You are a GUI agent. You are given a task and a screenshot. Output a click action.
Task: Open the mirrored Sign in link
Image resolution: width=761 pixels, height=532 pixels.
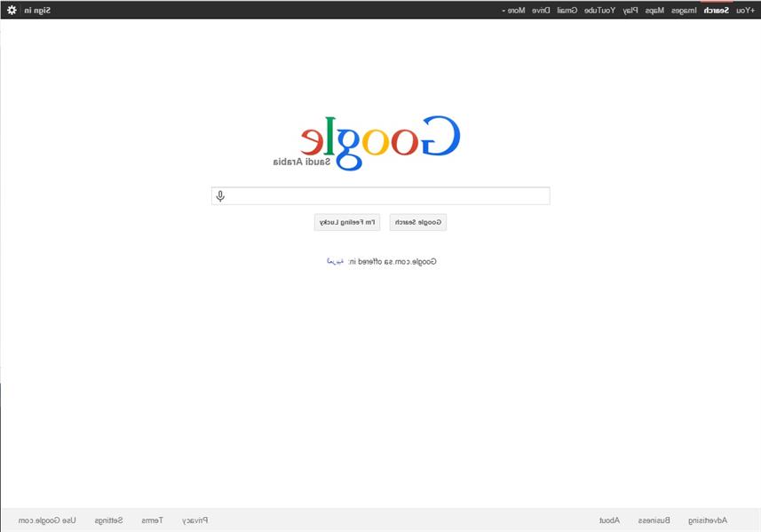37,10
